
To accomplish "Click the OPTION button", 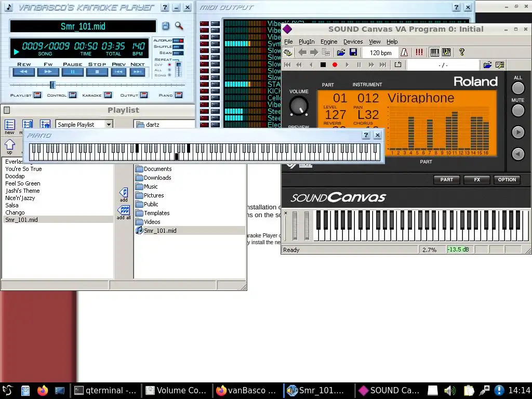I will [507, 179].
